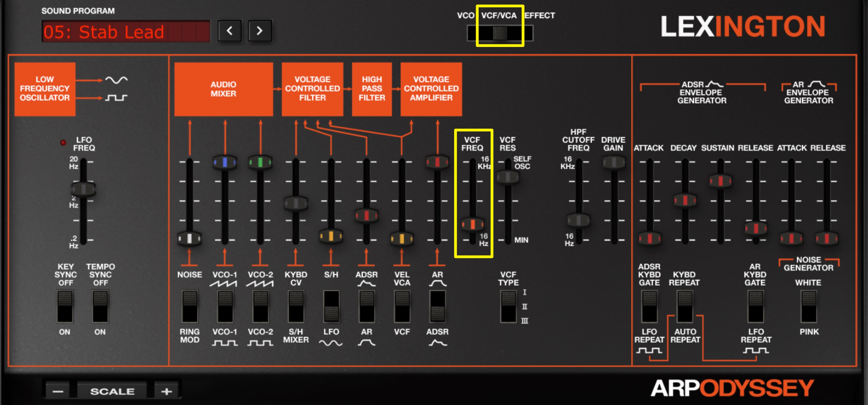
Task: Switch panel selector to EFFECT
Action: click(x=540, y=15)
